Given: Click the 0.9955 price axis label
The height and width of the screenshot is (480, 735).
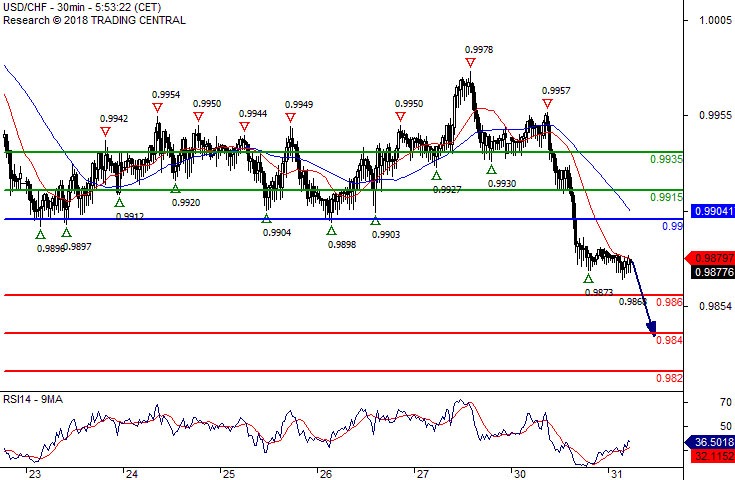Looking at the screenshot, I should coord(715,115).
